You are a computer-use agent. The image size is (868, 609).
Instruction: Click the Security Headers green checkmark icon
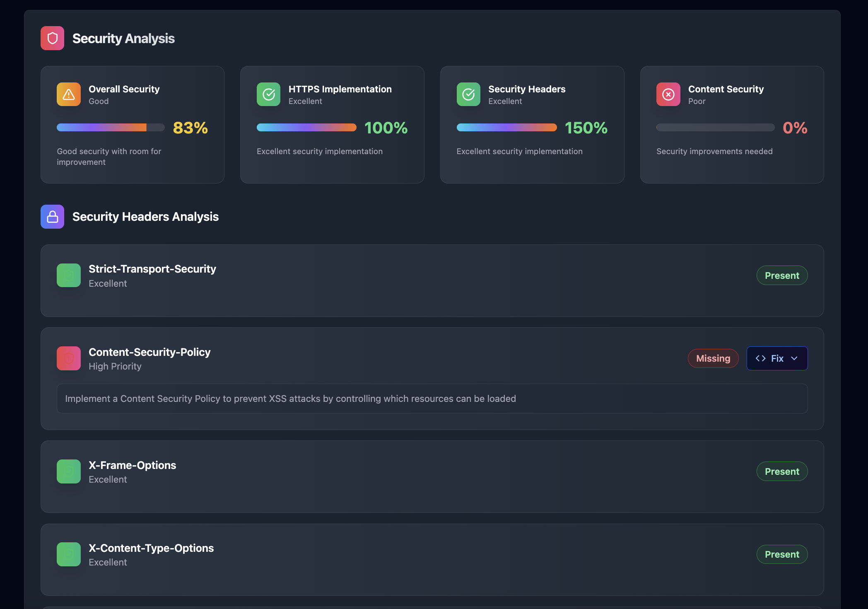click(468, 94)
